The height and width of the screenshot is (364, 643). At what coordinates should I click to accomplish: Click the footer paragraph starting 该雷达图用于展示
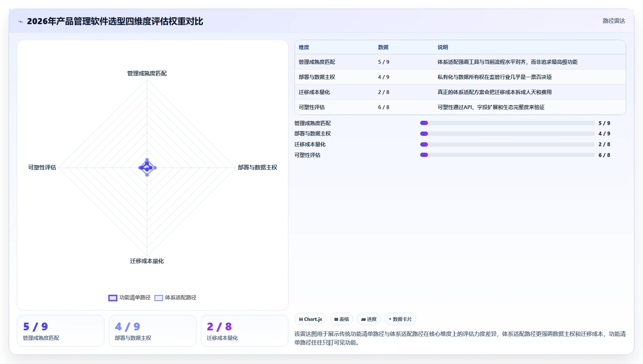click(460, 338)
